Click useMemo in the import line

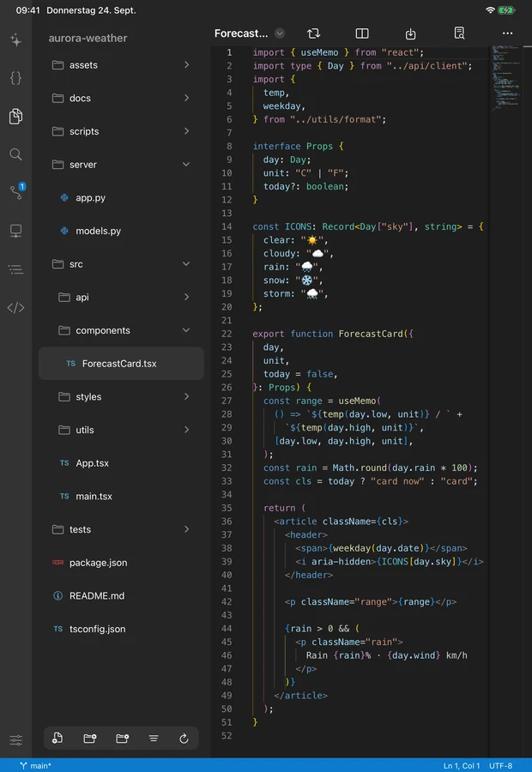[320, 52]
